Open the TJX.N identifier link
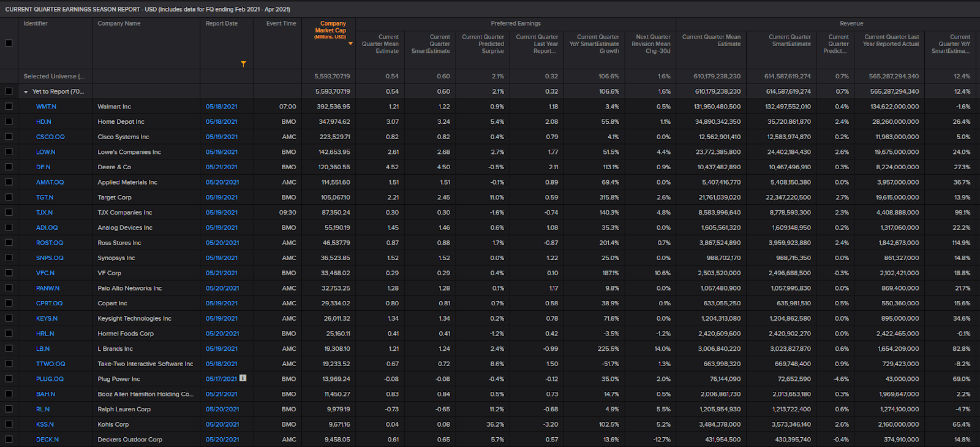This screenshot has height=447, width=980. click(44, 213)
